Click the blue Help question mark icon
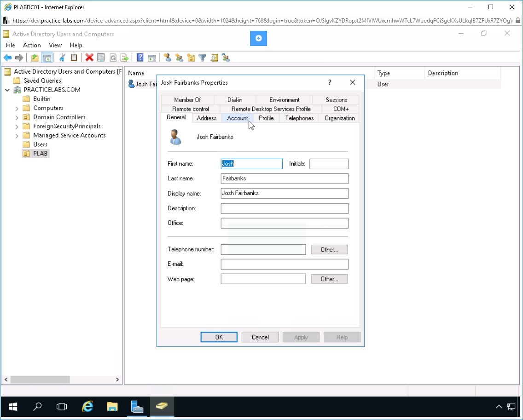This screenshot has width=523, height=420. [140, 58]
